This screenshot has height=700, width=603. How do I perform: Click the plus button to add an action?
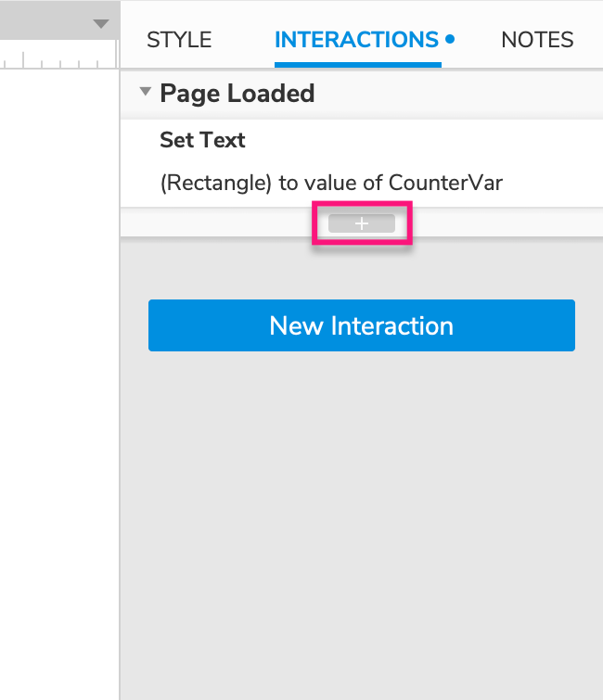[x=362, y=223]
